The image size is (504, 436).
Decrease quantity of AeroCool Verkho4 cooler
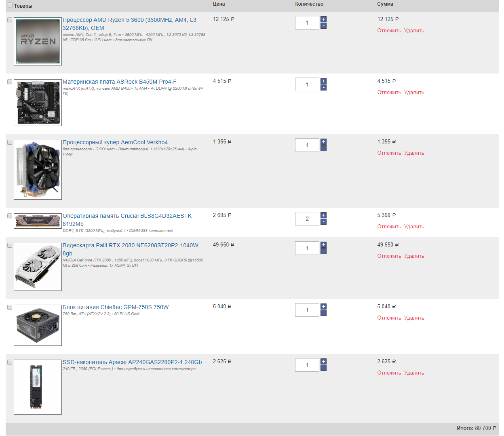323,148
